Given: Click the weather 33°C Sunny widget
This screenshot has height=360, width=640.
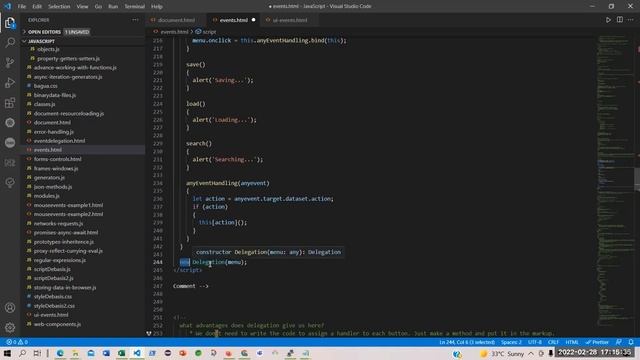Looking at the screenshot, I should (x=502, y=353).
